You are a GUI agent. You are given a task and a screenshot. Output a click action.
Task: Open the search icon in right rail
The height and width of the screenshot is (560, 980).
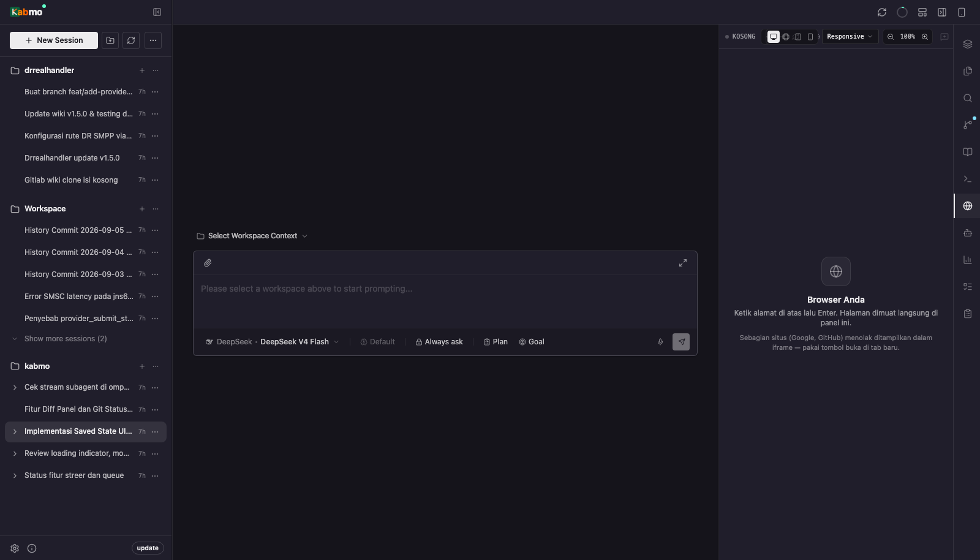pos(968,98)
